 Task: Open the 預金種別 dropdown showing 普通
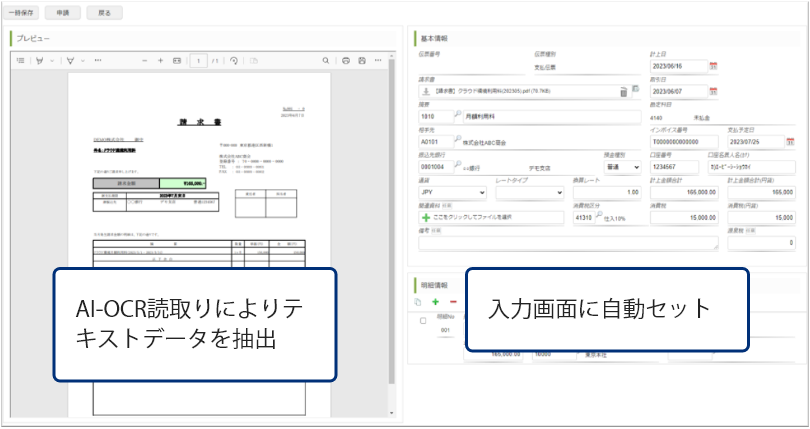click(x=622, y=167)
